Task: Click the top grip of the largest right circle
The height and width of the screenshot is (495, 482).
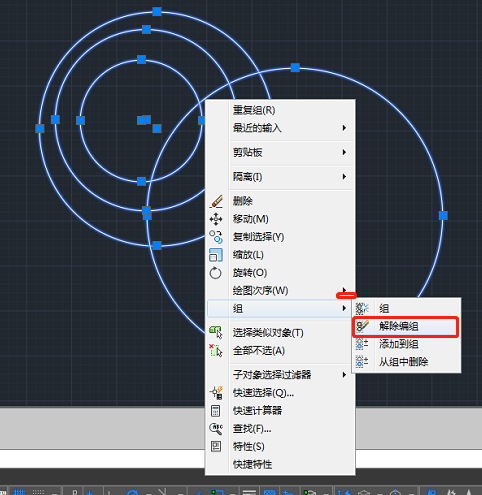Action: tap(295, 68)
